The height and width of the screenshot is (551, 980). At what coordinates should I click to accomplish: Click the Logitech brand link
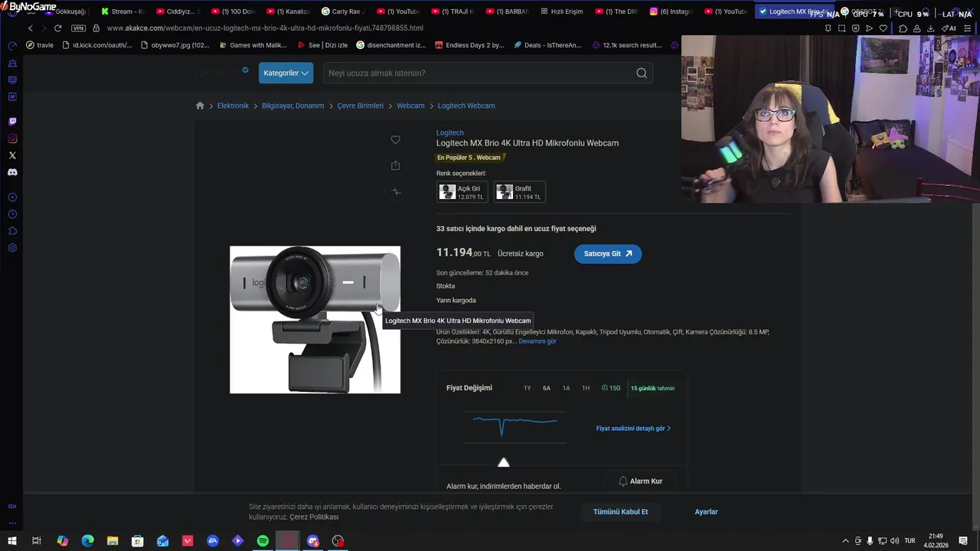(x=449, y=132)
